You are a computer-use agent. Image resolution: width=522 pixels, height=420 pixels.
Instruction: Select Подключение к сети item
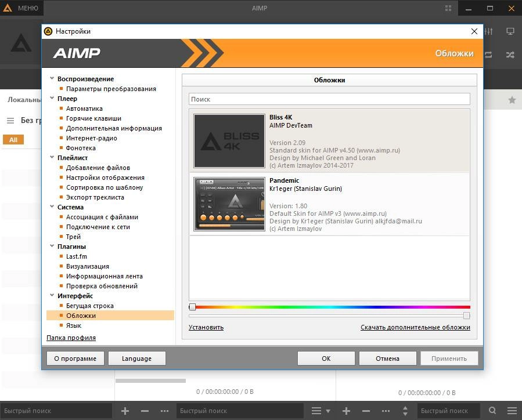point(98,227)
